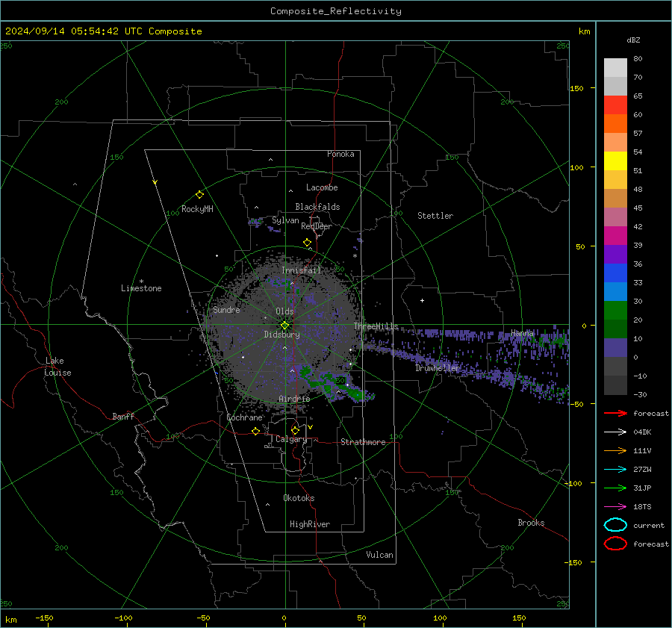Click the Blackfalds label
The height and width of the screenshot is (628, 672).
tap(317, 207)
